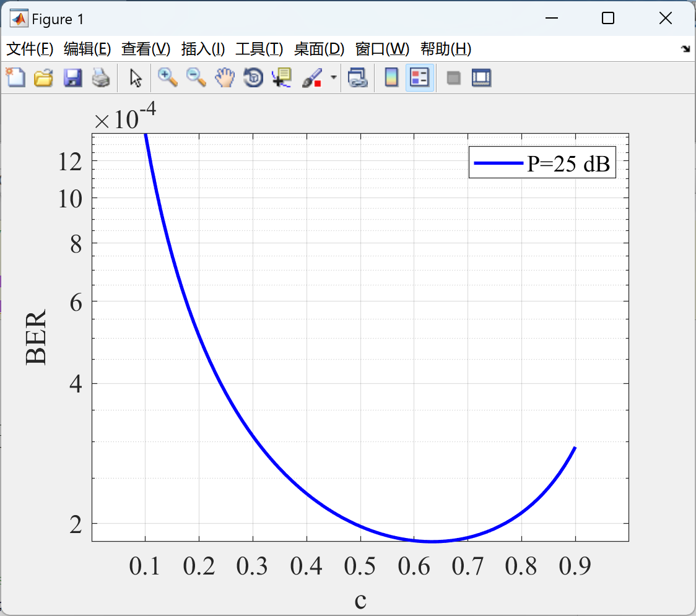Open the 窗口(W) menu
This screenshot has width=696, height=616.
pyautogui.click(x=382, y=49)
